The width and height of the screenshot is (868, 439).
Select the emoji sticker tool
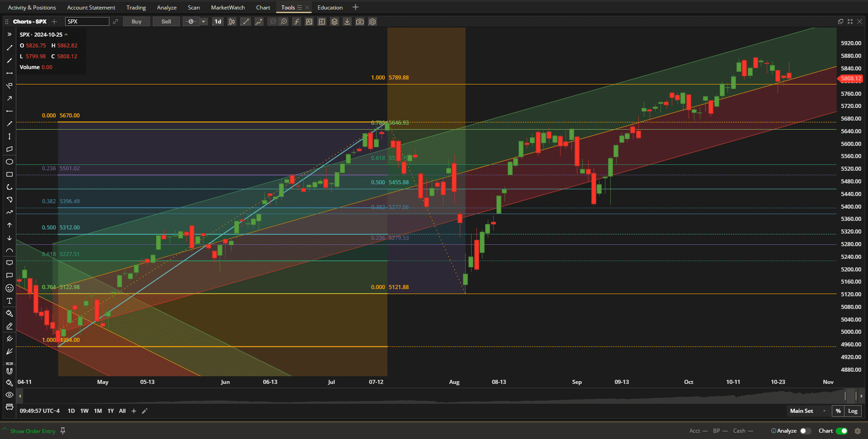9,288
